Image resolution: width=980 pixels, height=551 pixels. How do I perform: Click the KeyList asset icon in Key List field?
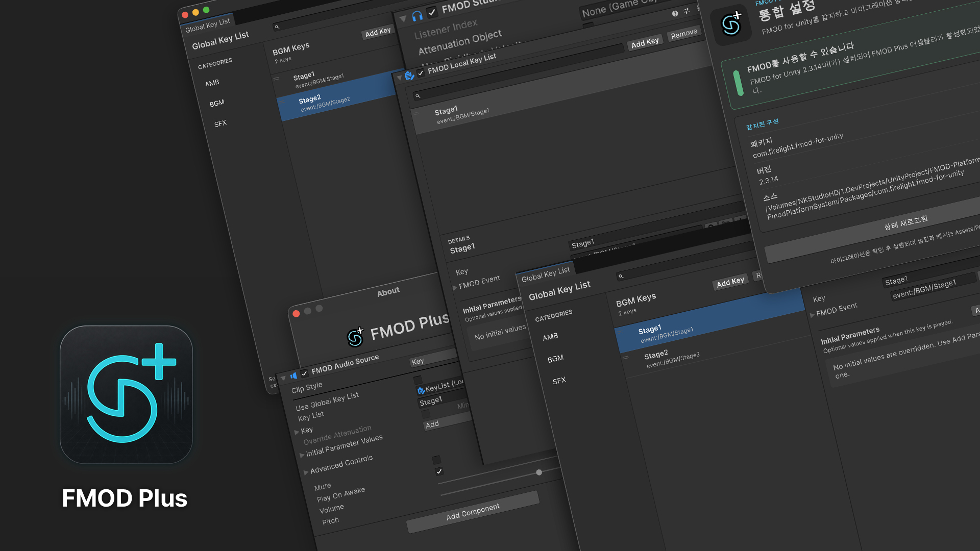point(421,391)
